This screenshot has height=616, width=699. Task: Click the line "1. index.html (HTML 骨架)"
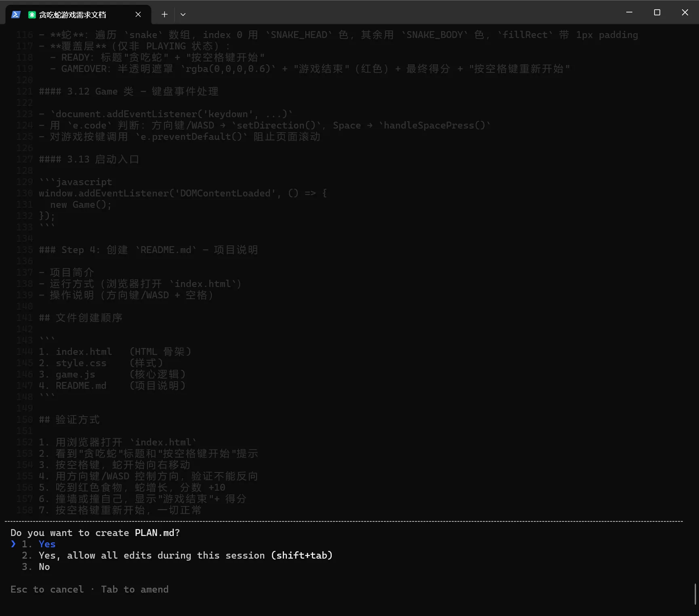coord(115,352)
